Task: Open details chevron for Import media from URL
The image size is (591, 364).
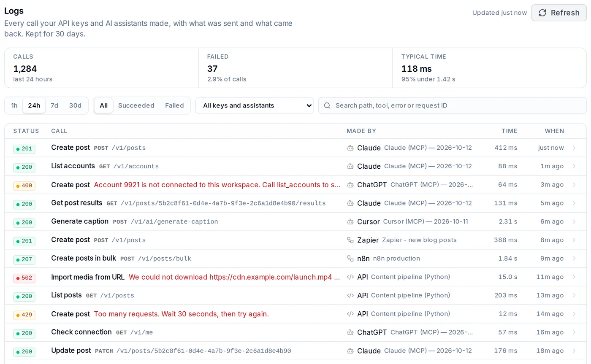Action: [x=574, y=277]
